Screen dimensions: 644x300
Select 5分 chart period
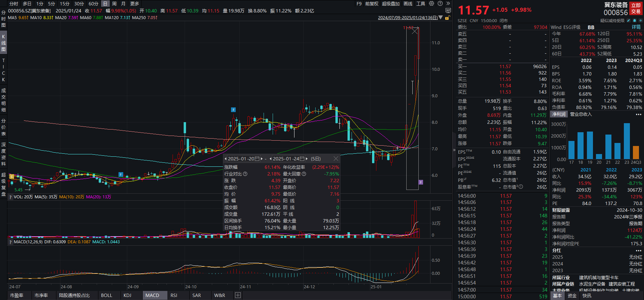[x=51, y=4]
